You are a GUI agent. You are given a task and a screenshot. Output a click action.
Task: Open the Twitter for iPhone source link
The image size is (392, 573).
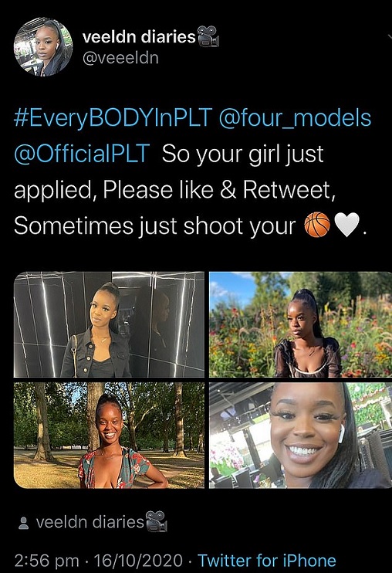point(267,561)
